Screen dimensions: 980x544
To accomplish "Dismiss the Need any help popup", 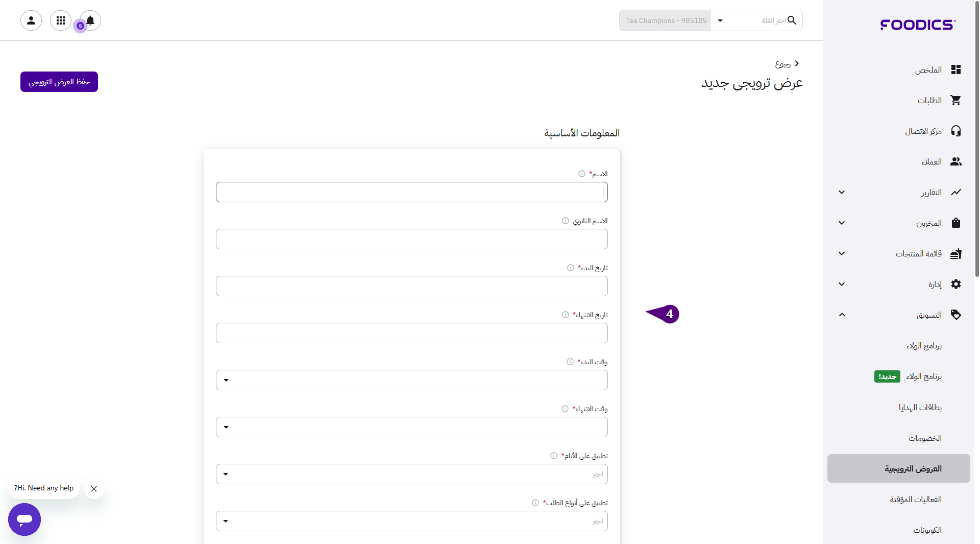I will coord(94,489).
